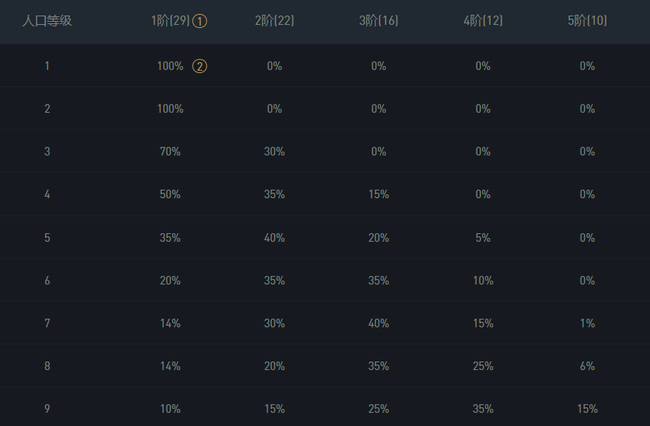The width and height of the screenshot is (650, 426).
Task: Click the 1阶[29] column header text
Action: coord(171,21)
